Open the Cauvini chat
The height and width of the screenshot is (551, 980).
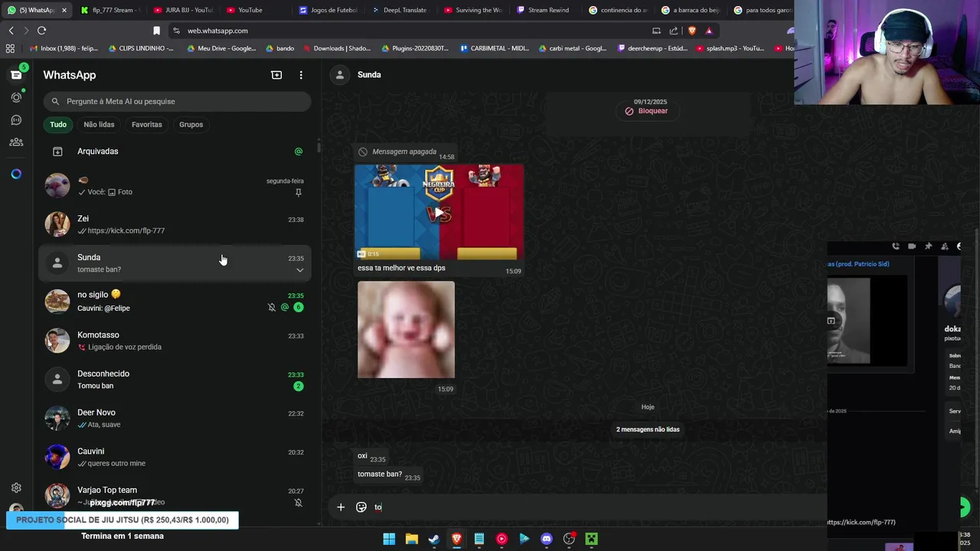click(176, 457)
